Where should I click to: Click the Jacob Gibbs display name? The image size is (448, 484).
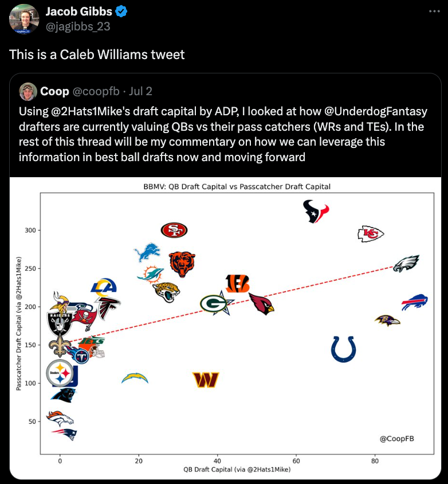[x=79, y=11]
